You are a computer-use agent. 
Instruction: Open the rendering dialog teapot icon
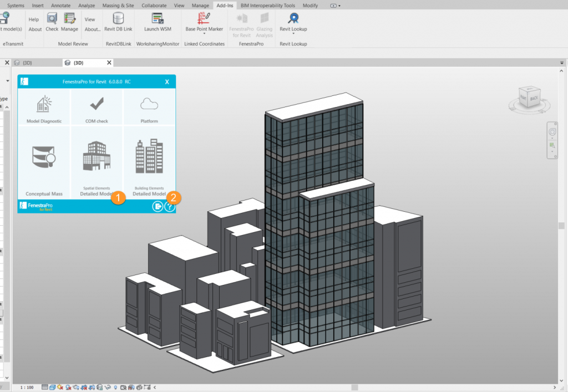click(76, 388)
